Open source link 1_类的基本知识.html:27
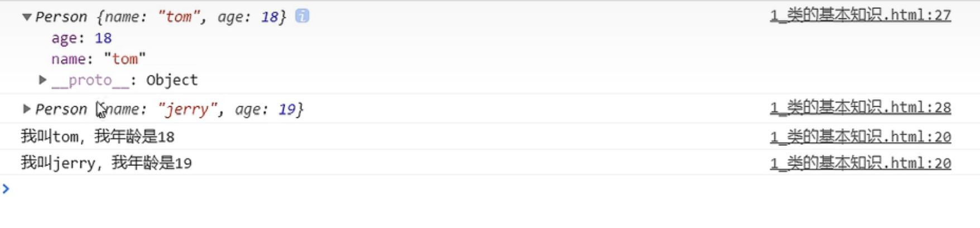This screenshot has height=228, width=980. click(860, 15)
